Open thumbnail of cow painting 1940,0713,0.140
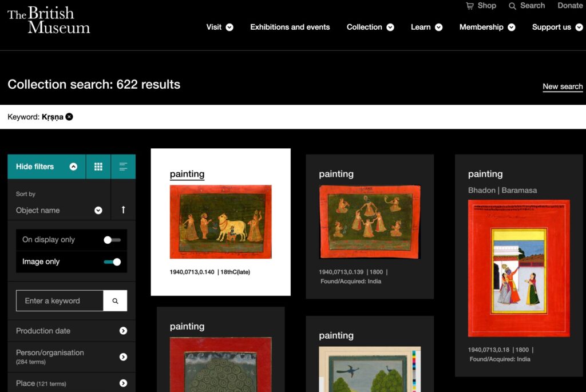Screen dimensions: 586x392 coord(221,221)
